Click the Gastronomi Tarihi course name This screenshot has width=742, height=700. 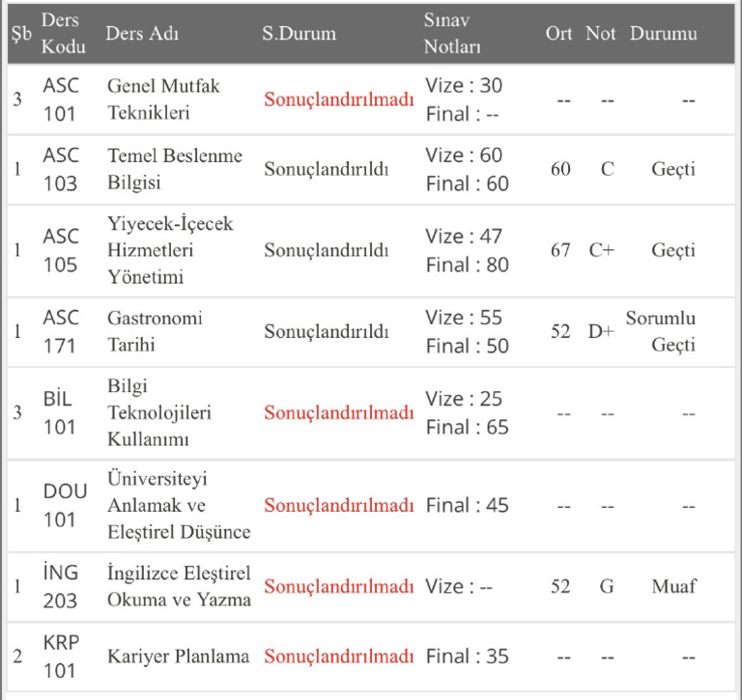click(x=155, y=331)
